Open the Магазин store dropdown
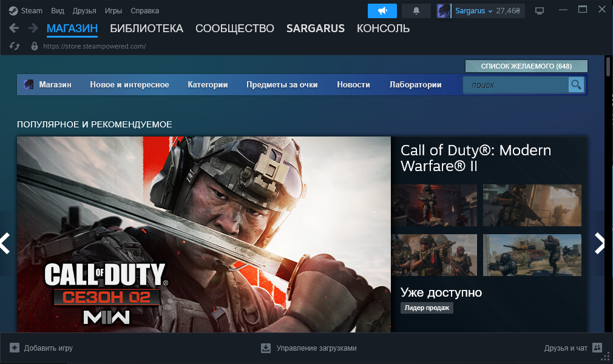 coord(55,84)
